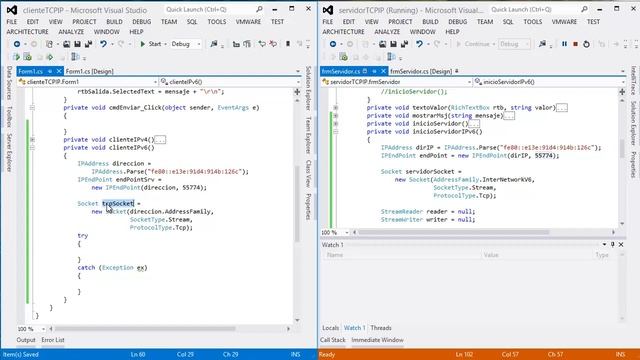This screenshot has height=360, width=640.
Task: Collapse the clienteIPv6 method
Action: click(32, 148)
